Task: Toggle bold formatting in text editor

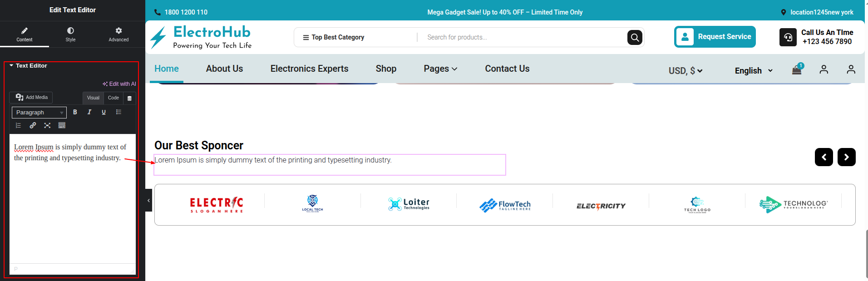Action: [75, 112]
